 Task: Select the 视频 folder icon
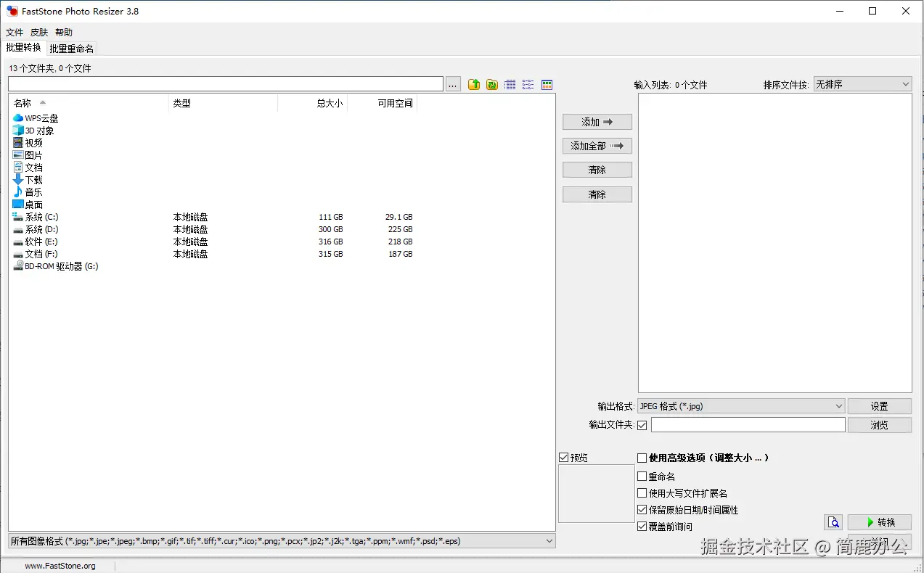18,143
